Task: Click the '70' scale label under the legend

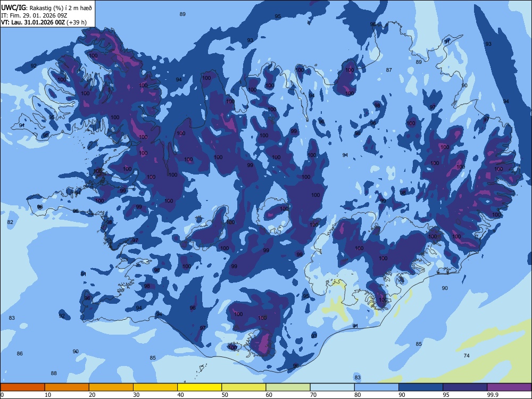Action: pos(313,395)
